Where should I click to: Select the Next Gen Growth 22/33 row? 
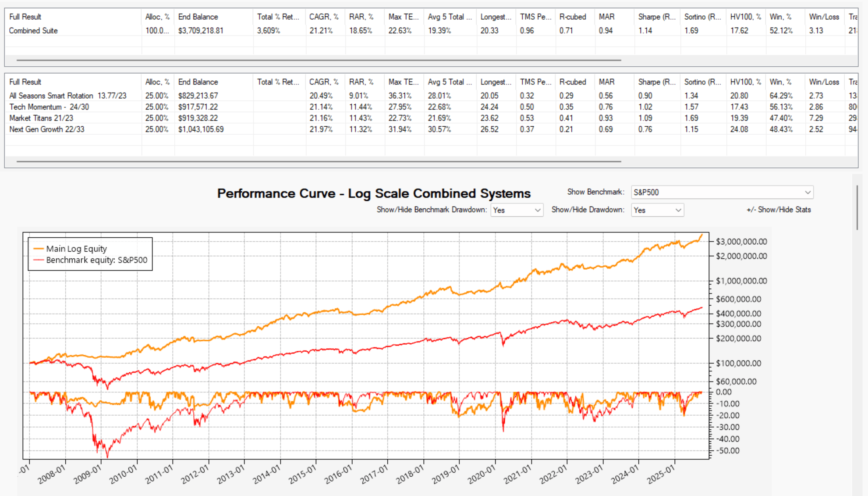tap(47, 129)
